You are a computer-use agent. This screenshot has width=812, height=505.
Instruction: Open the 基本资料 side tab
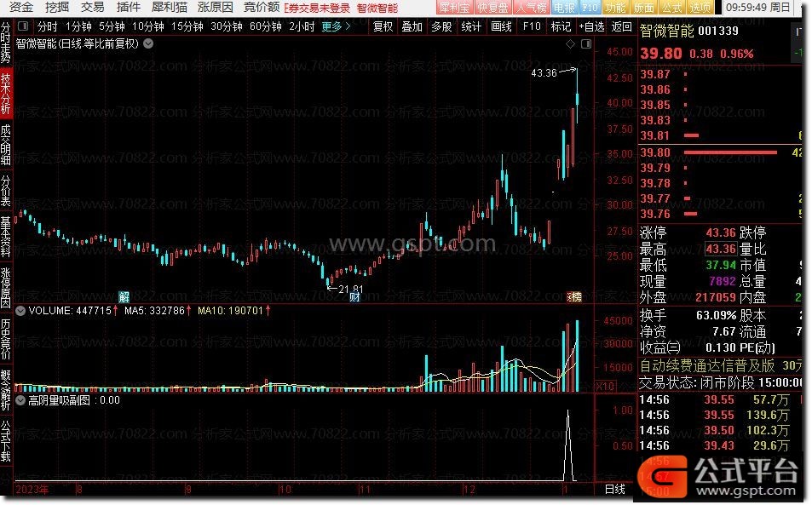click(x=6, y=237)
